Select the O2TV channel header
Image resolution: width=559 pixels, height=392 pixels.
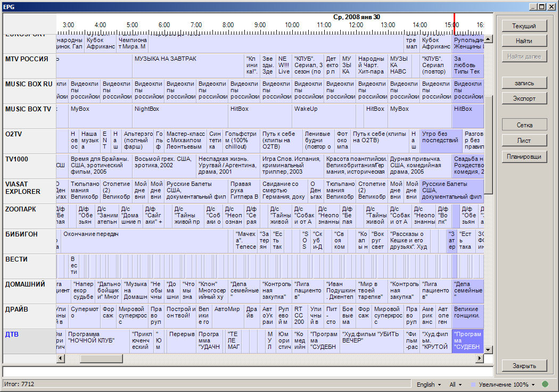click(x=30, y=141)
